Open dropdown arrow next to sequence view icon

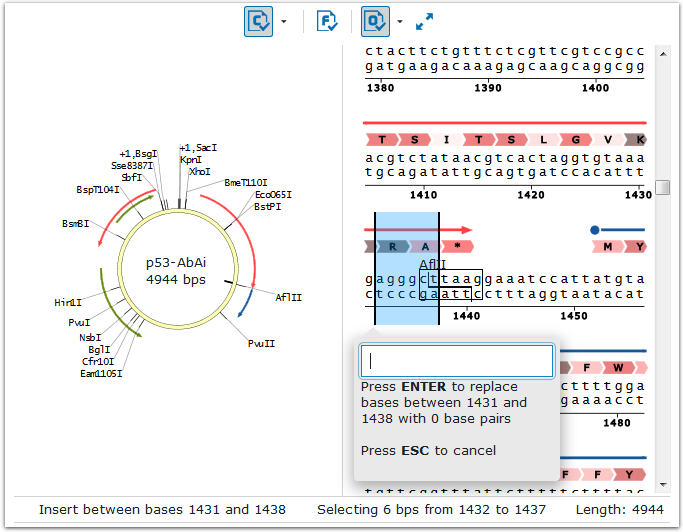point(400,21)
